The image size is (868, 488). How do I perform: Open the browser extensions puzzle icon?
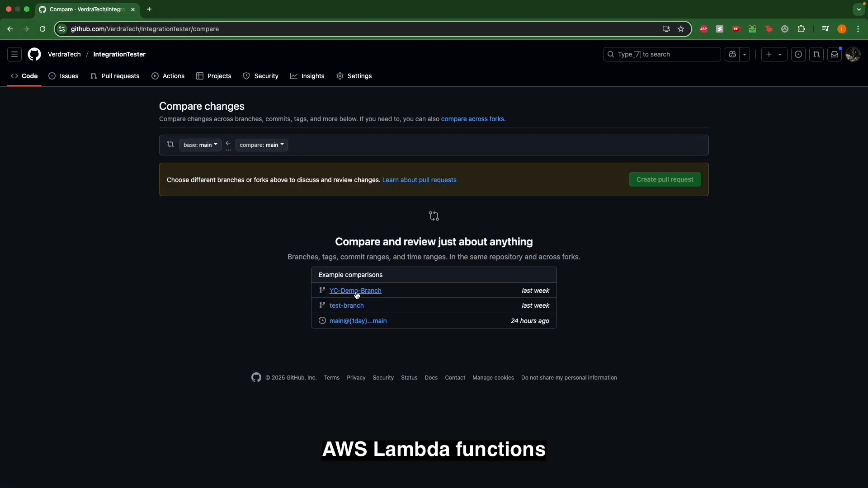click(x=801, y=29)
